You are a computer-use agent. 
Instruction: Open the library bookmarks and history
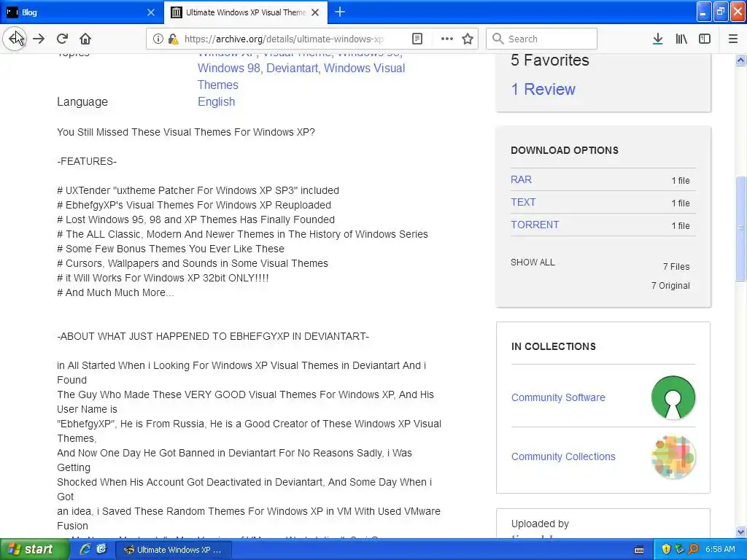click(681, 39)
